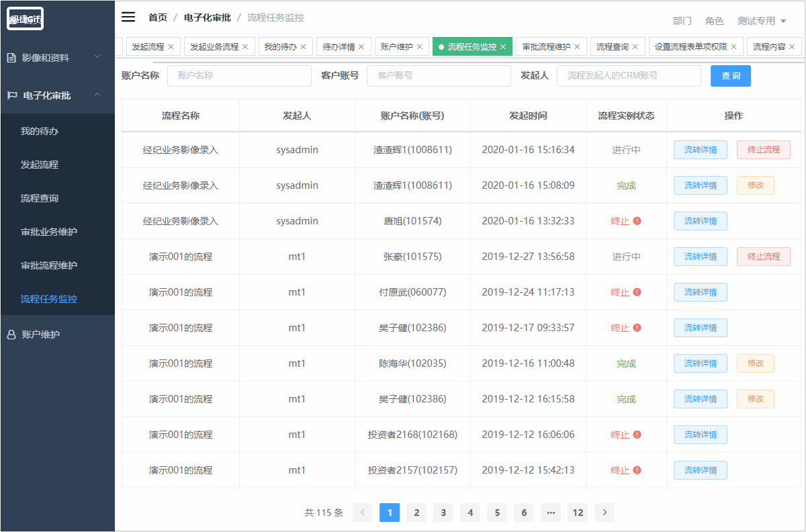
Task: Click the 影像和资料 document icon
Action: [x=11, y=58]
